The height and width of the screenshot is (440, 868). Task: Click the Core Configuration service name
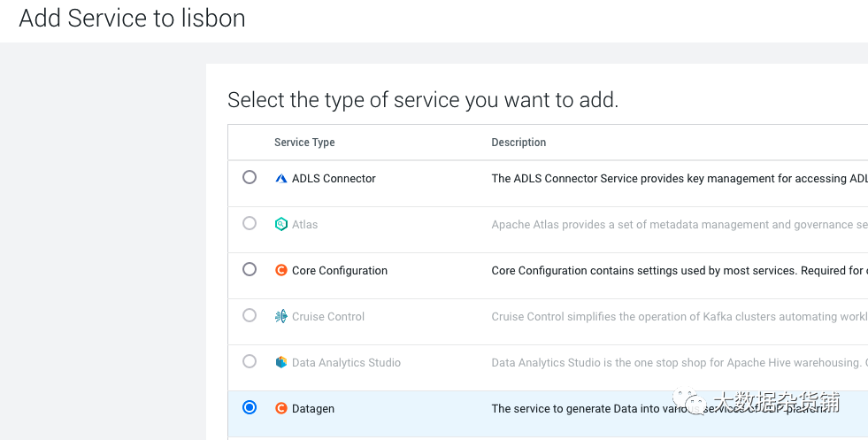[340, 270]
